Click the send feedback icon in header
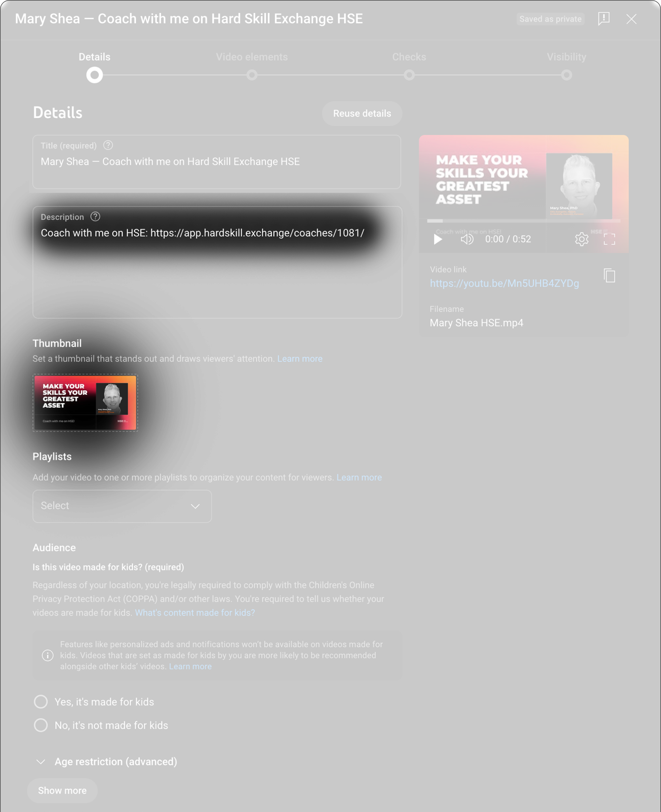The height and width of the screenshot is (812, 661). pyautogui.click(x=603, y=18)
